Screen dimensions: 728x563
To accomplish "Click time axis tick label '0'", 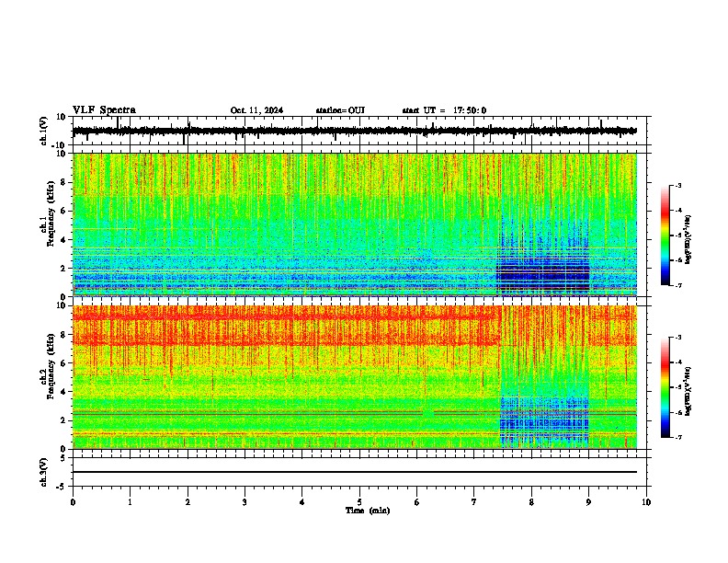I will [x=73, y=502].
